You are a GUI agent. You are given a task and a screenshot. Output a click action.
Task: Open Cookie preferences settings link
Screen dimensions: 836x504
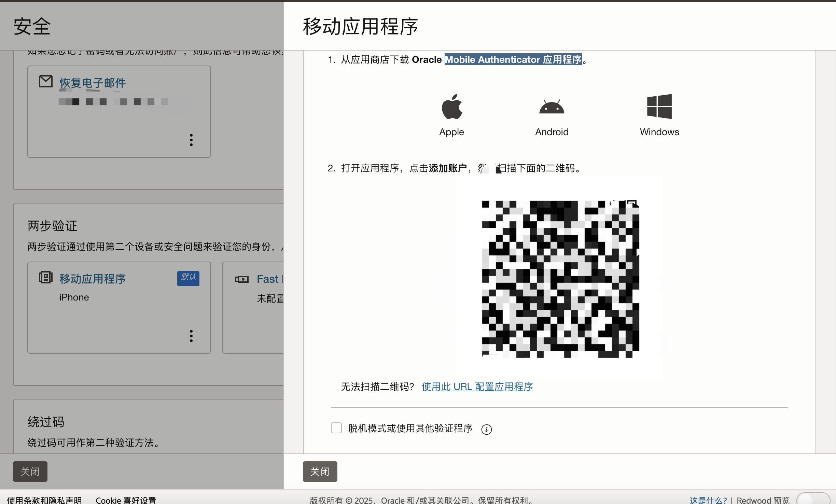(x=126, y=500)
